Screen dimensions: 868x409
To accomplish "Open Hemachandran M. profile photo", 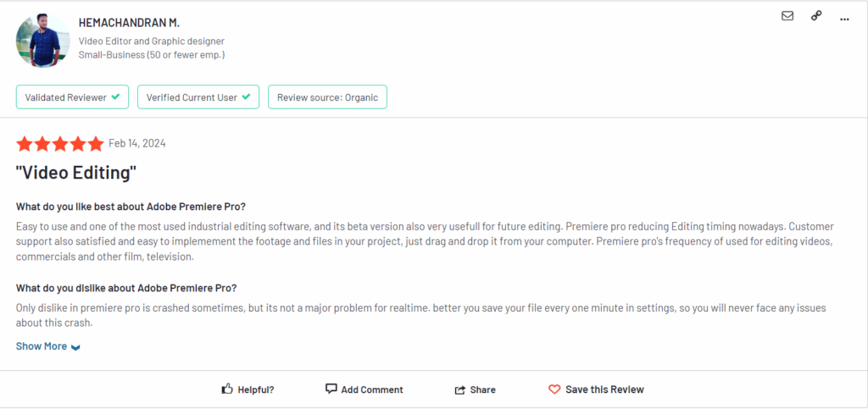I will tap(43, 41).
